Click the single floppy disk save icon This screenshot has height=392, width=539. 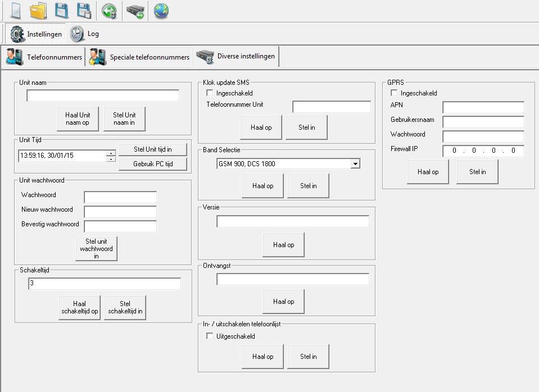[x=62, y=11]
